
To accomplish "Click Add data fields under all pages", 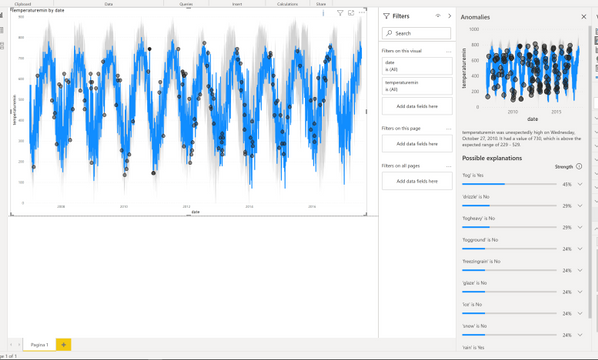I will pos(417,181).
